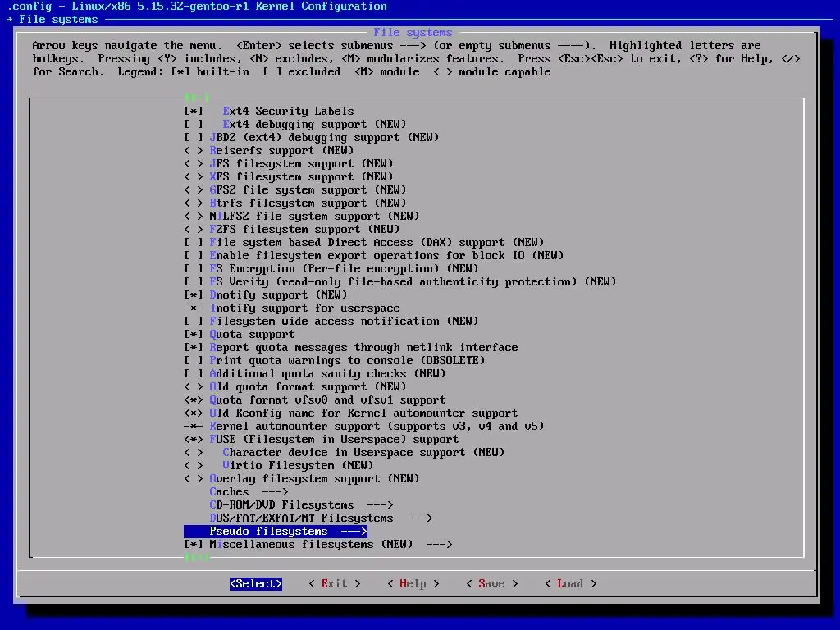Toggle FS Verity authenticity protection option
840x630 pixels.
(400, 282)
